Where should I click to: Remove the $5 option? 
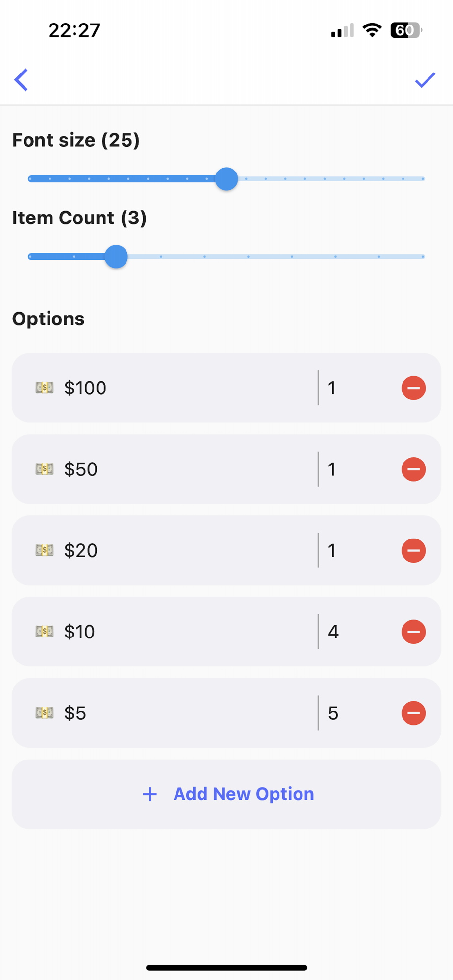413,713
